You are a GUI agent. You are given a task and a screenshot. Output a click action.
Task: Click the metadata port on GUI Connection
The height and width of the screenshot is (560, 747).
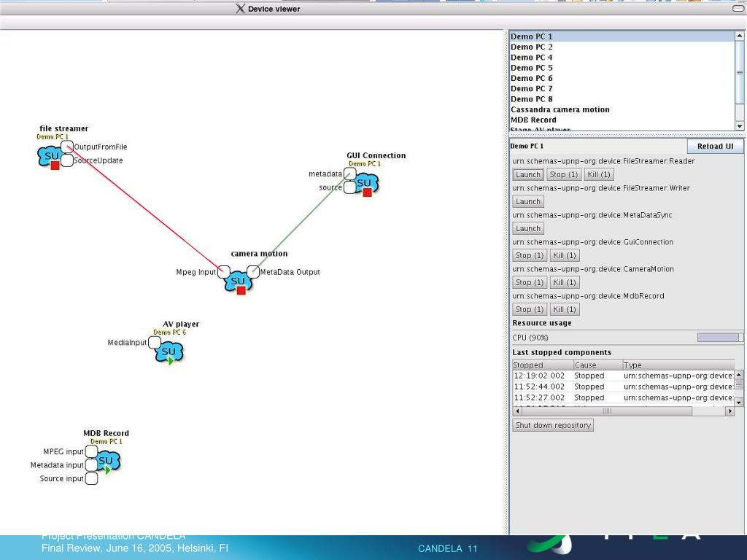[349, 174]
